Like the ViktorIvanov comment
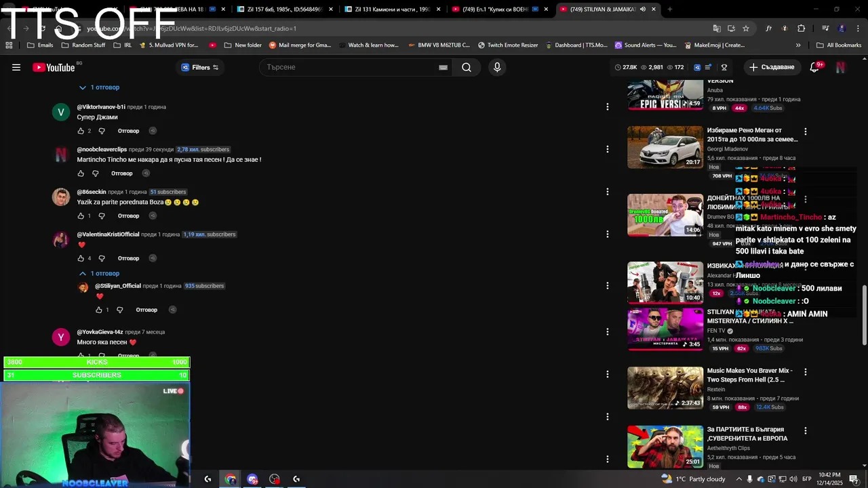This screenshot has height=488, width=868. (81, 131)
